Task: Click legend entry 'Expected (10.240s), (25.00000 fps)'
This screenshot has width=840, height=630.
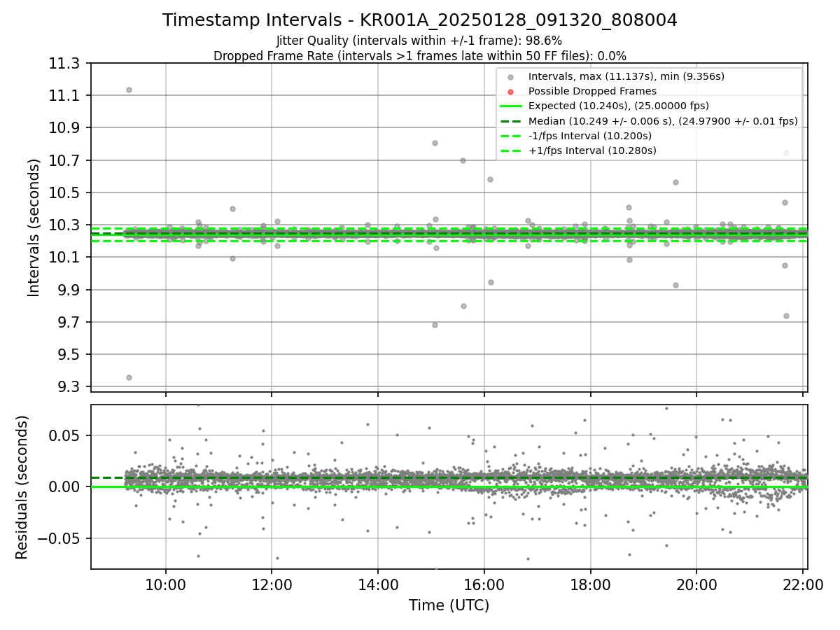Action: pyautogui.click(x=618, y=106)
